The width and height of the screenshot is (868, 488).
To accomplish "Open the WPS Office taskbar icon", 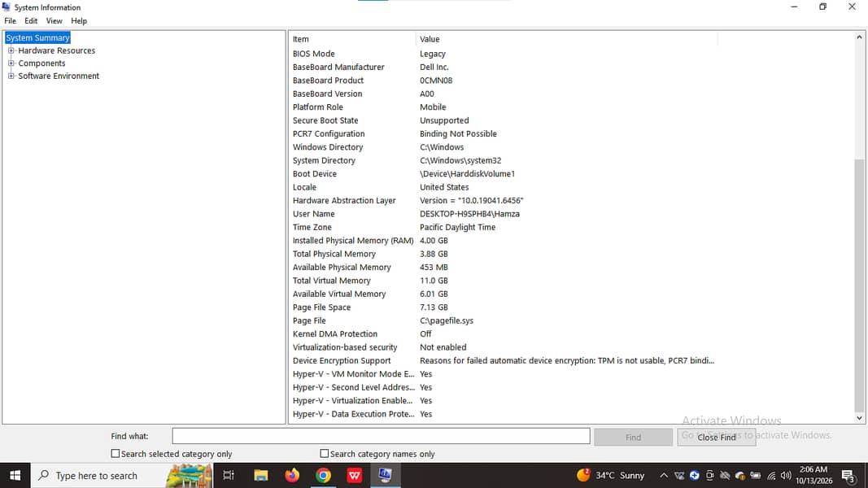I will [x=355, y=475].
